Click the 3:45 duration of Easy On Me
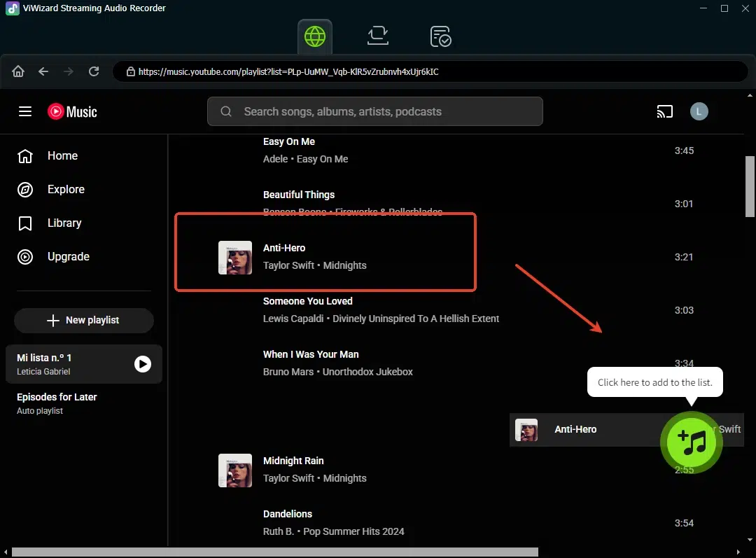The image size is (756, 558). [684, 151]
